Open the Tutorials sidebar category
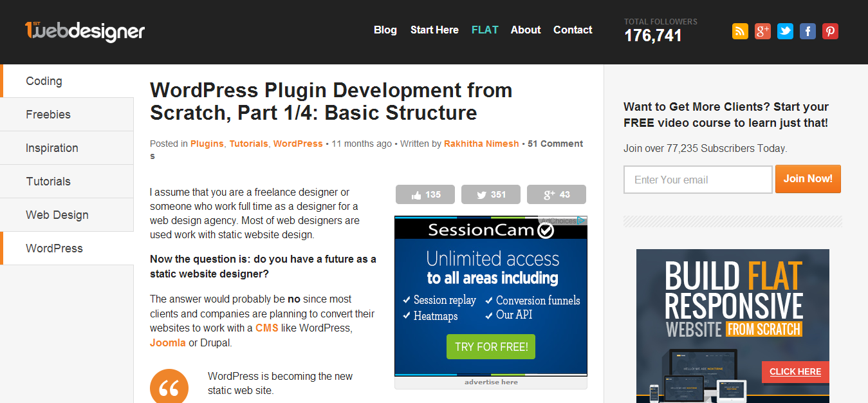 67,182
